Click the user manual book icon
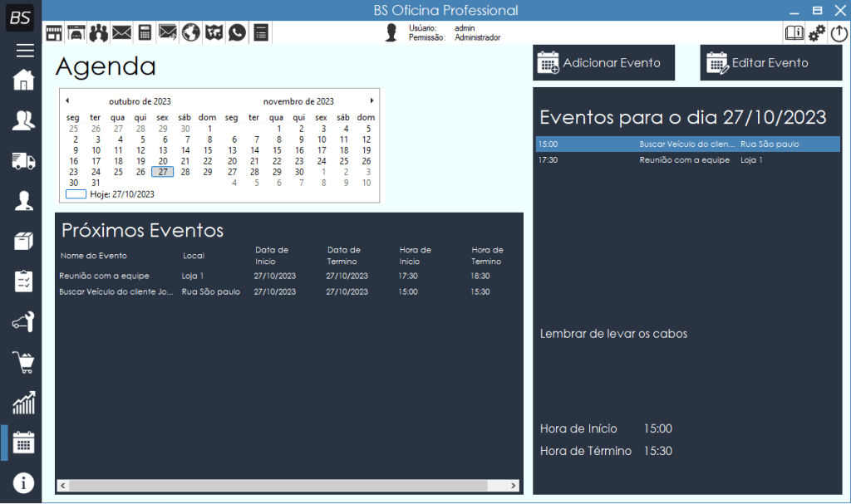Screen dimensions: 851x504 tap(794, 32)
